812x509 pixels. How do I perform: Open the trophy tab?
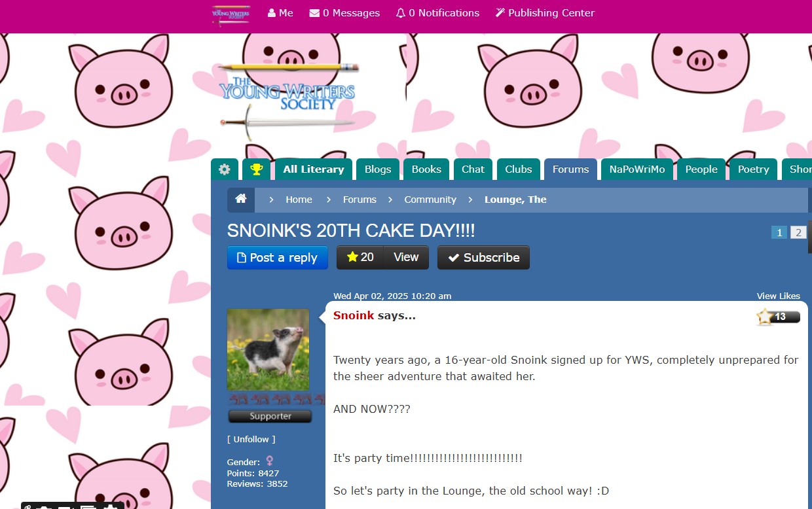(256, 169)
